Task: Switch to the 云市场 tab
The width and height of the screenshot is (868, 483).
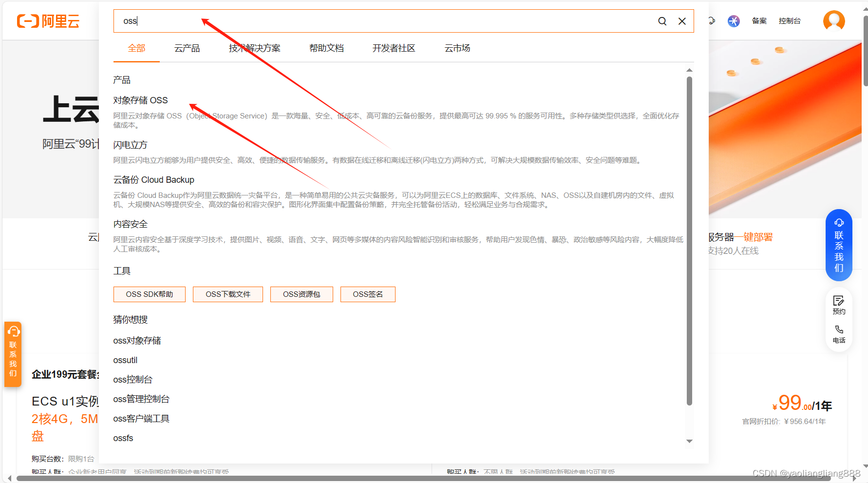Action: coord(457,48)
